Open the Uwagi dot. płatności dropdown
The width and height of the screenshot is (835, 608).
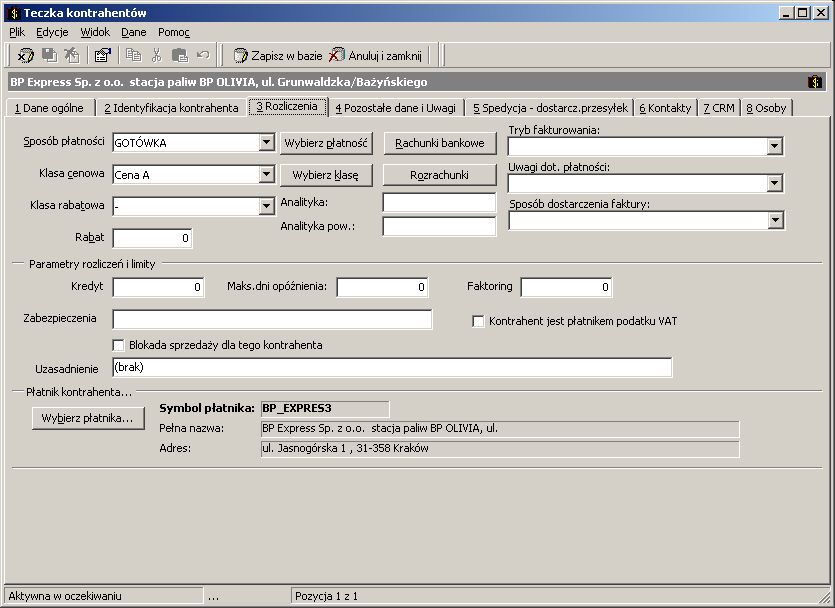tap(775, 183)
